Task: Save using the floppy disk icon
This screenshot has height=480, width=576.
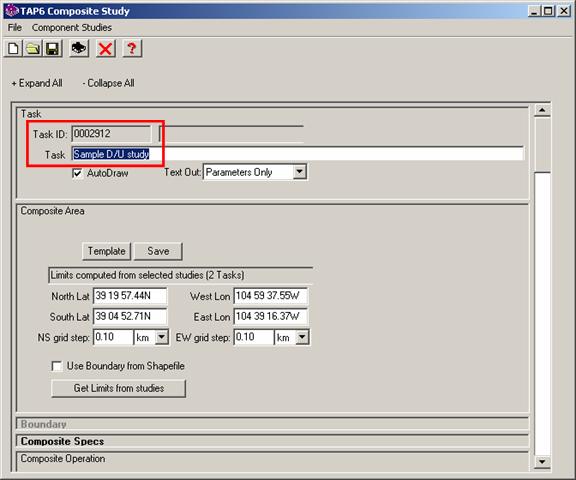Action: (x=53, y=48)
